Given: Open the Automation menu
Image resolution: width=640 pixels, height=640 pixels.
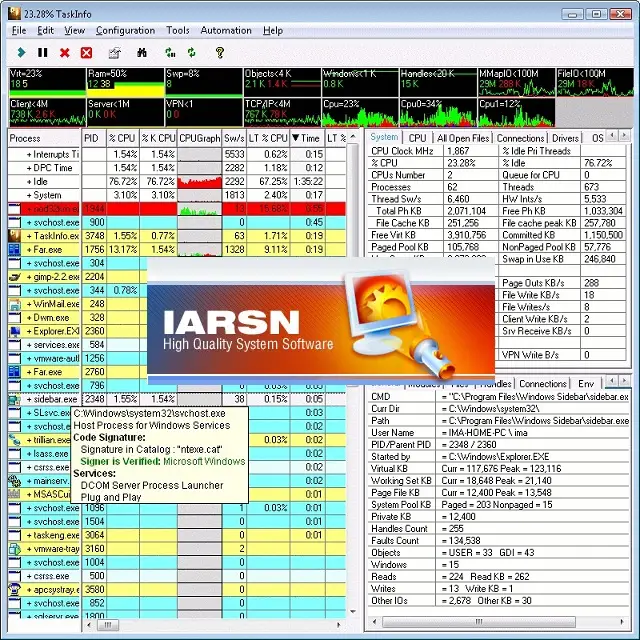Looking at the screenshot, I should point(226,31).
